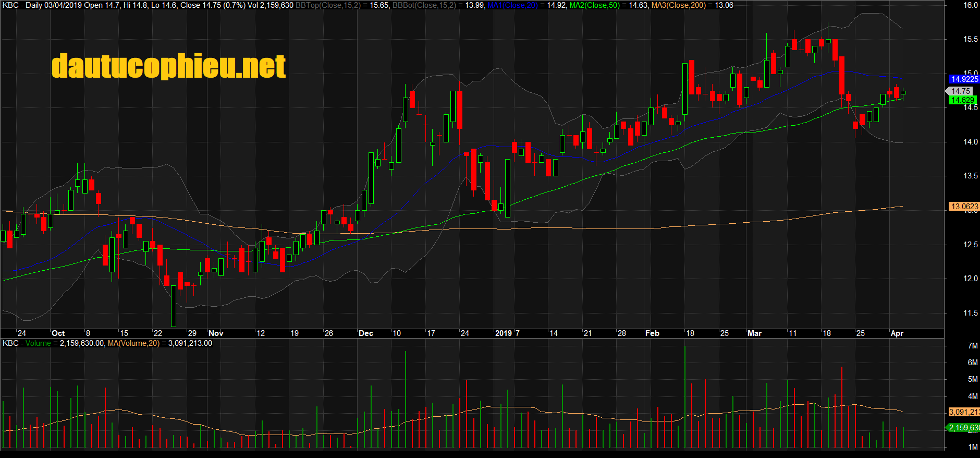Jump to the Oct label on date axis
980x458 pixels.
[58, 333]
